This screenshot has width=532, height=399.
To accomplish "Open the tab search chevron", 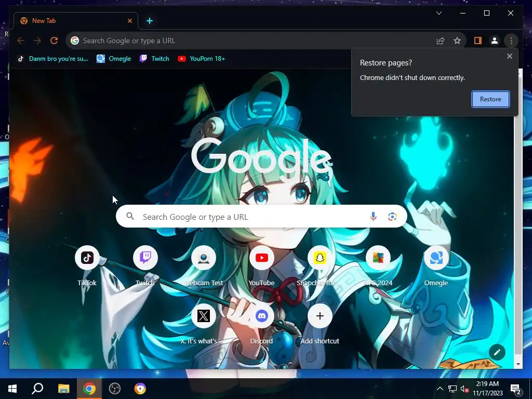I will click(438, 13).
